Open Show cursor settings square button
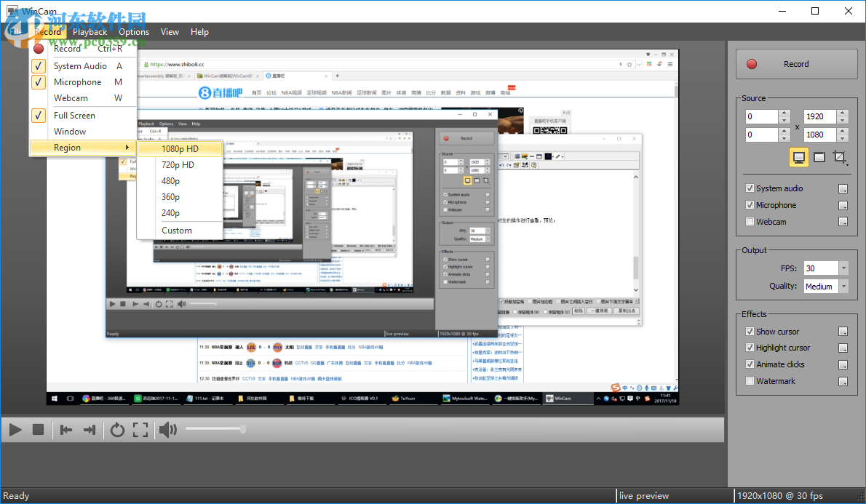The width and height of the screenshot is (866, 504). click(x=843, y=331)
